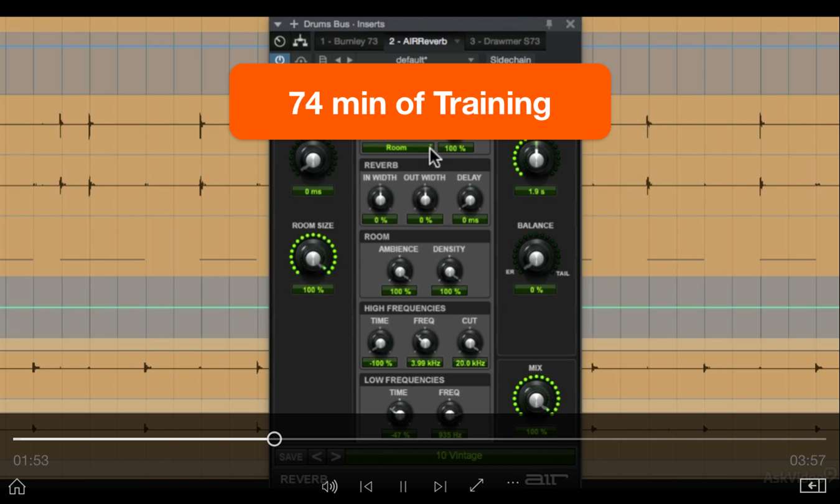Click the DENSITY knob
Screen dimensions: 840x504
pyautogui.click(x=449, y=271)
